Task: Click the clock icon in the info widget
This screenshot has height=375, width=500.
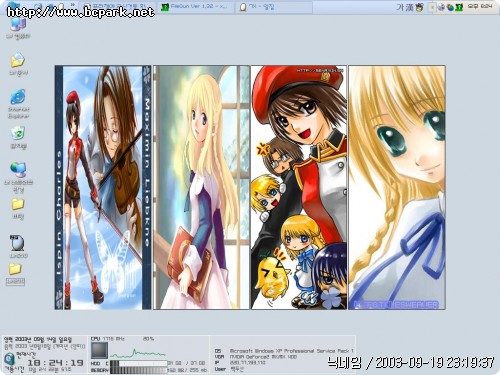Action: 9,358
